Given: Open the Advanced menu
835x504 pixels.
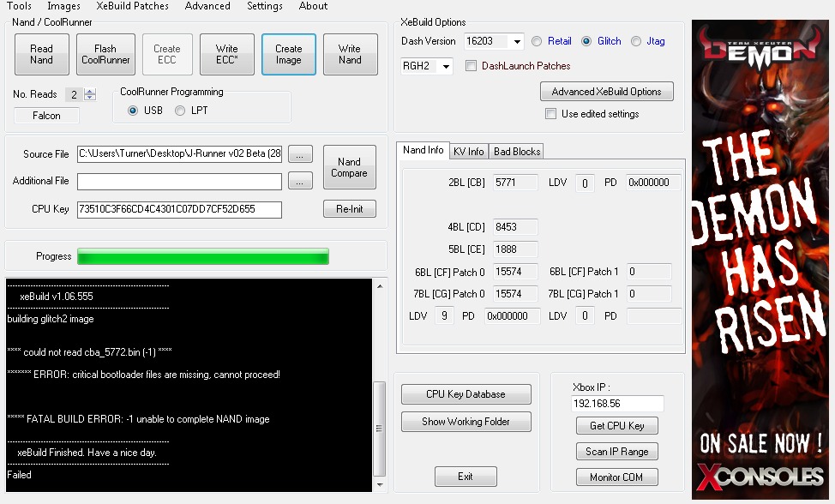Looking at the screenshot, I should point(207,6).
